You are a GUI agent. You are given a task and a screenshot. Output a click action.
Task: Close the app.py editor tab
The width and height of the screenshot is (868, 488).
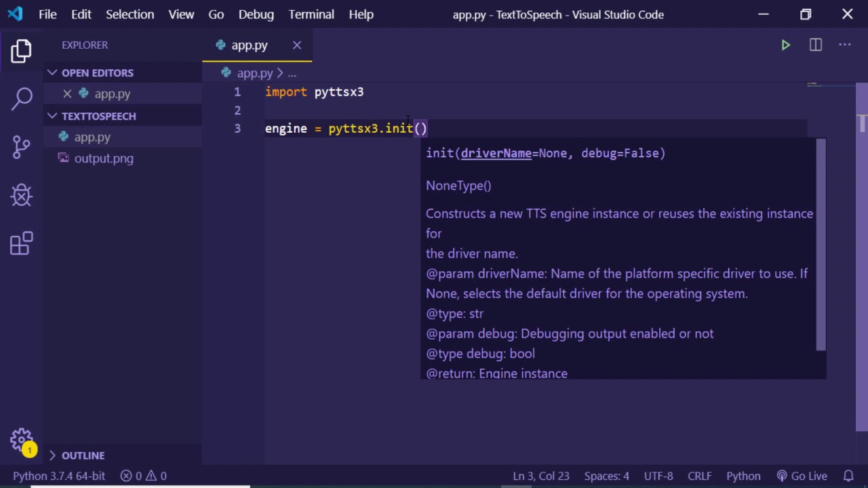[297, 45]
